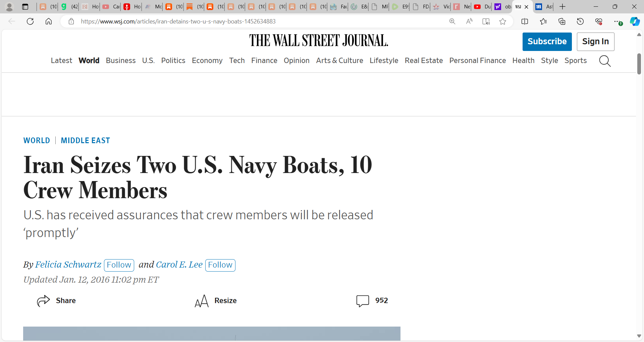View site information lock icon
This screenshot has width=644, height=342.
coord(71,21)
